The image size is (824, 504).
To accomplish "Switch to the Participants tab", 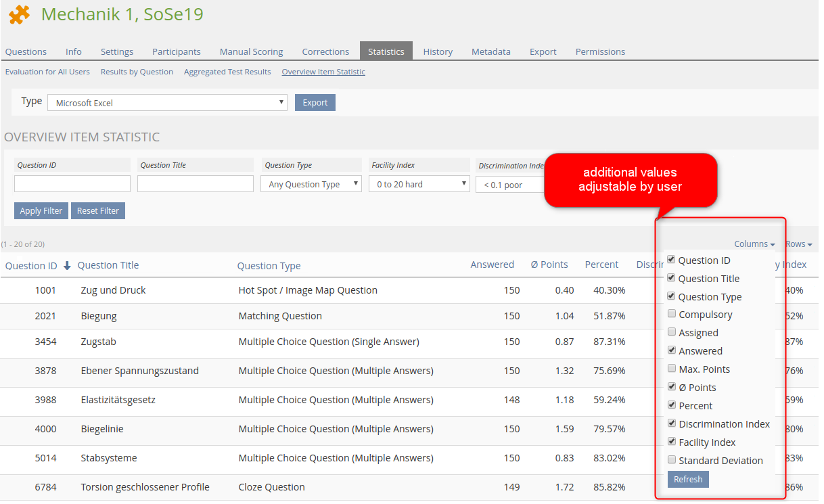I will [176, 51].
